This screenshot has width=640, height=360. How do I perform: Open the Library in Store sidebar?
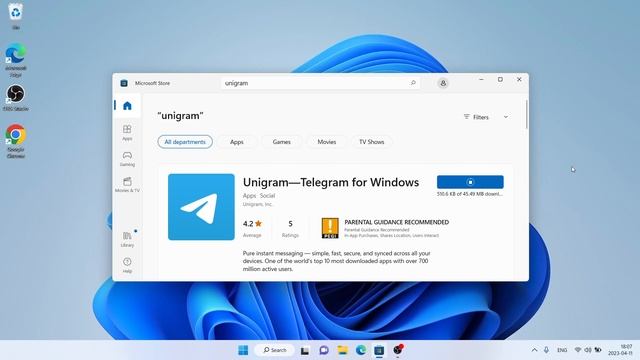(127, 239)
